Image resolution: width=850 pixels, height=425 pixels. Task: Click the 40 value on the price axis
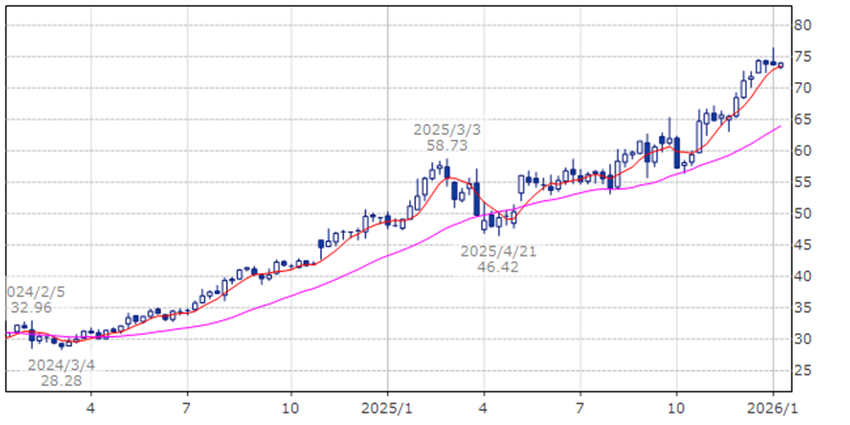click(802, 277)
